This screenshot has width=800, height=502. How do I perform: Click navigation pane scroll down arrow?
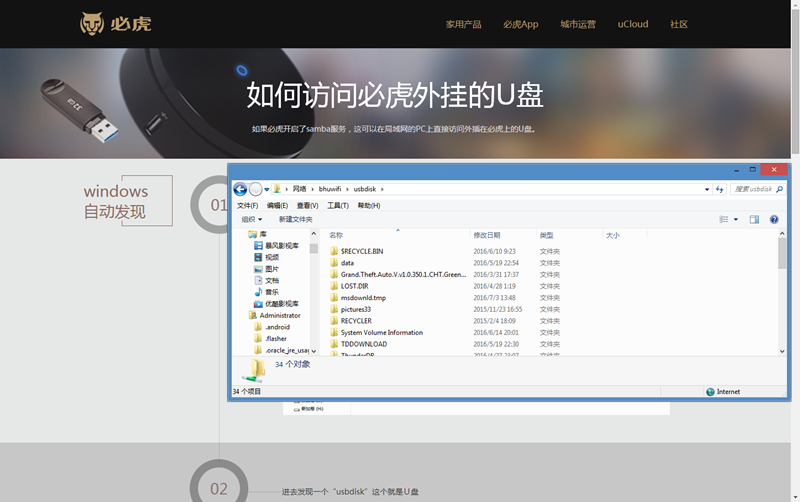click(x=314, y=351)
